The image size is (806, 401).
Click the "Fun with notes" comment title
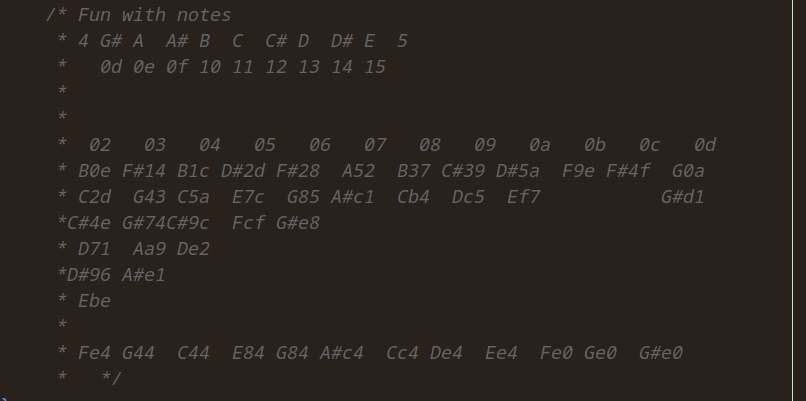click(154, 15)
